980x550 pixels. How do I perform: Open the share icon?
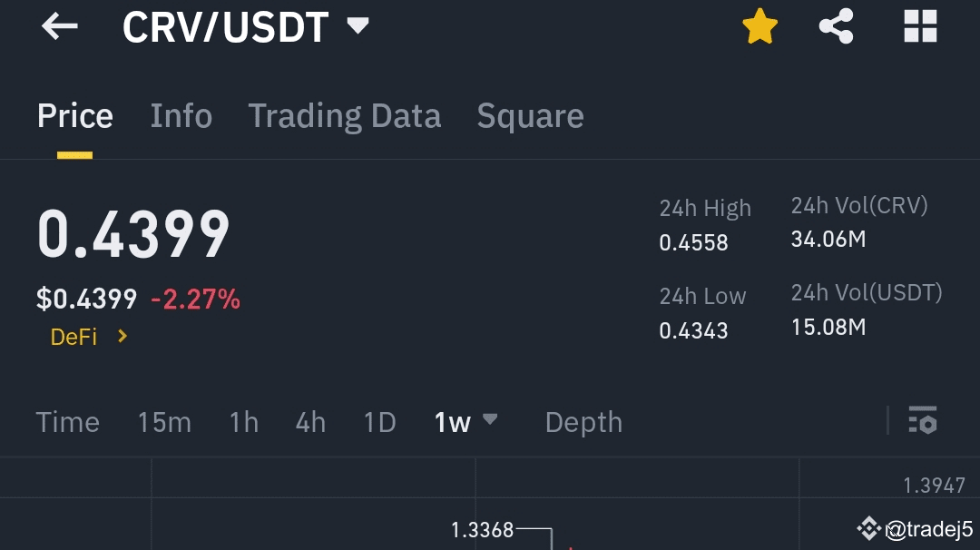point(837,26)
